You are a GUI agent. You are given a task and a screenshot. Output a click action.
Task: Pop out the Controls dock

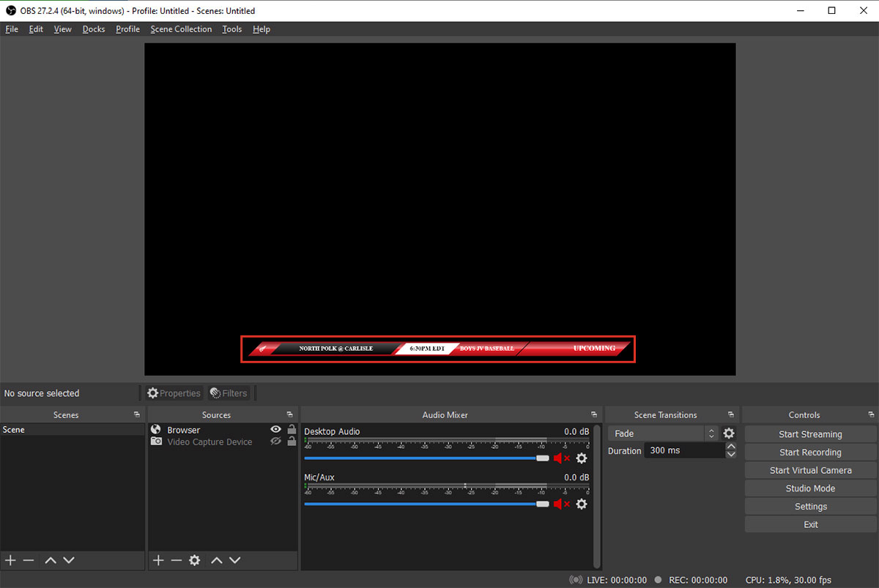[871, 414]
